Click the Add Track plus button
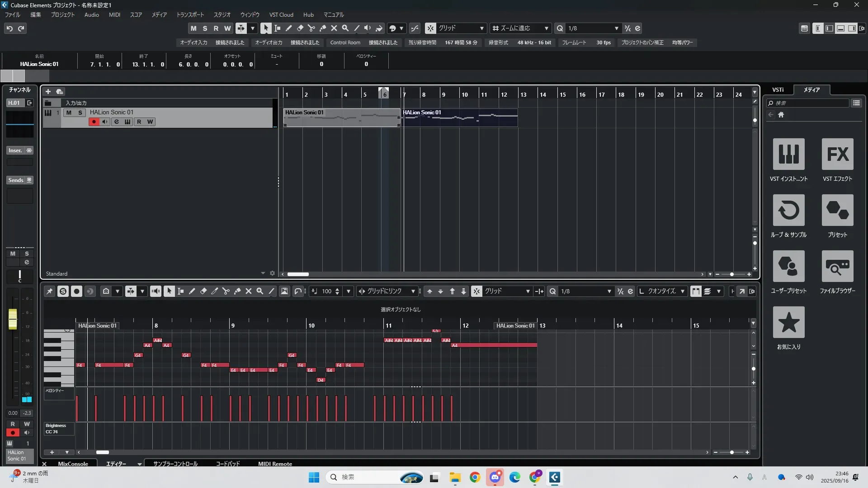This screenshot has width=868, height=488. (x=48, y=91)
